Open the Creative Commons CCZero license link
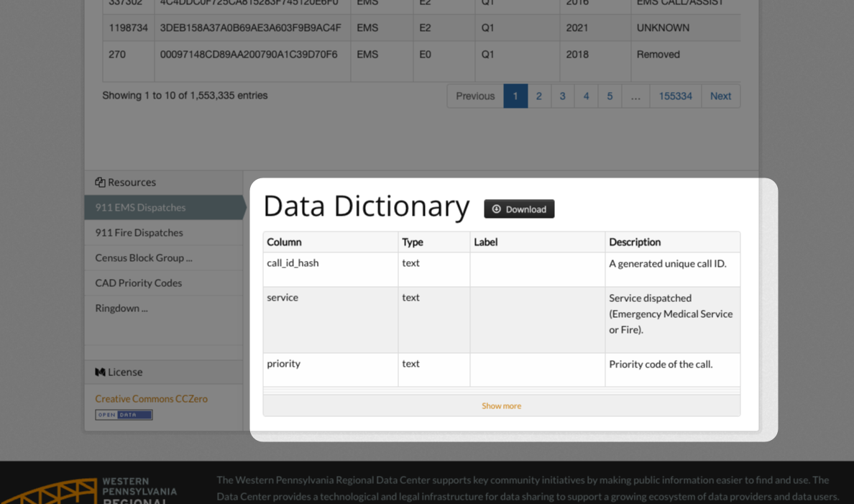 click(151, 398)
